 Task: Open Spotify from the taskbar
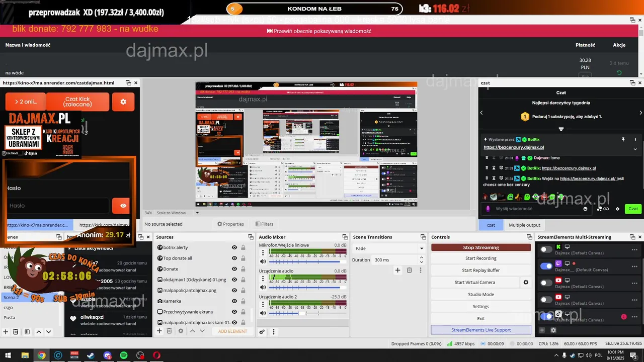[124, 355]
